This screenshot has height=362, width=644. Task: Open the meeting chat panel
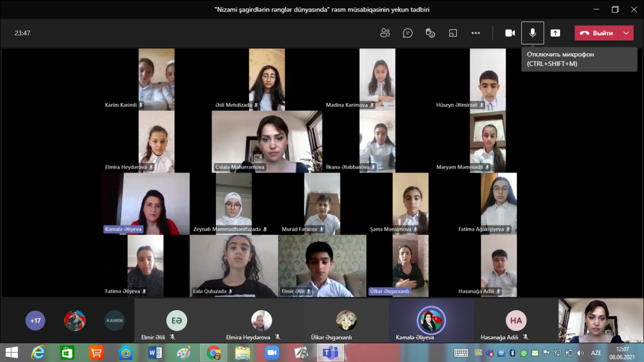(x=408, y=33)
